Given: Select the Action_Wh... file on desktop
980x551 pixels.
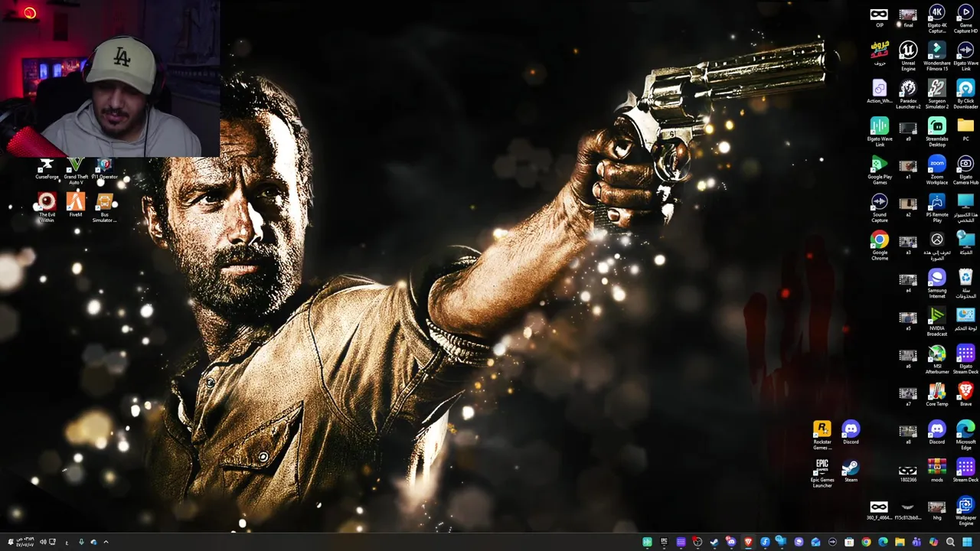Looking at the screenshot, I should 879,91.
